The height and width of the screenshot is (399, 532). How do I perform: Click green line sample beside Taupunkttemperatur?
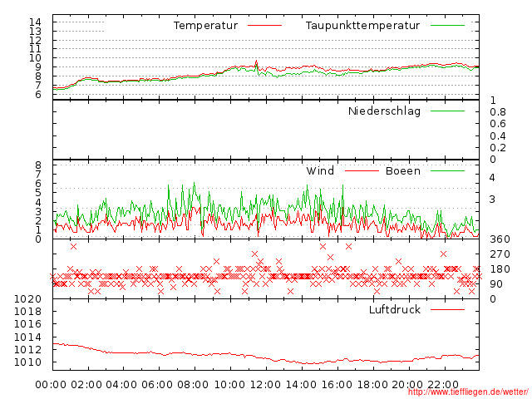pos(447,26)
